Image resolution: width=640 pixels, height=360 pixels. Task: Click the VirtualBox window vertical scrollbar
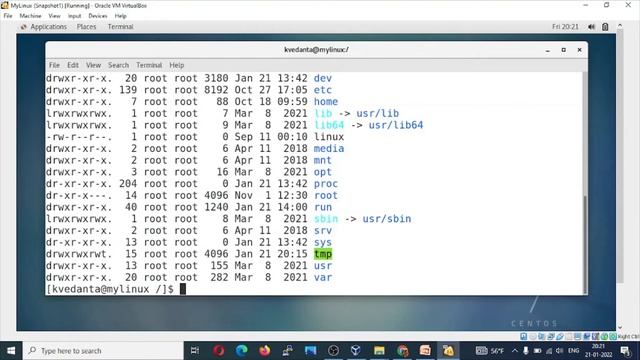point(620,155)
